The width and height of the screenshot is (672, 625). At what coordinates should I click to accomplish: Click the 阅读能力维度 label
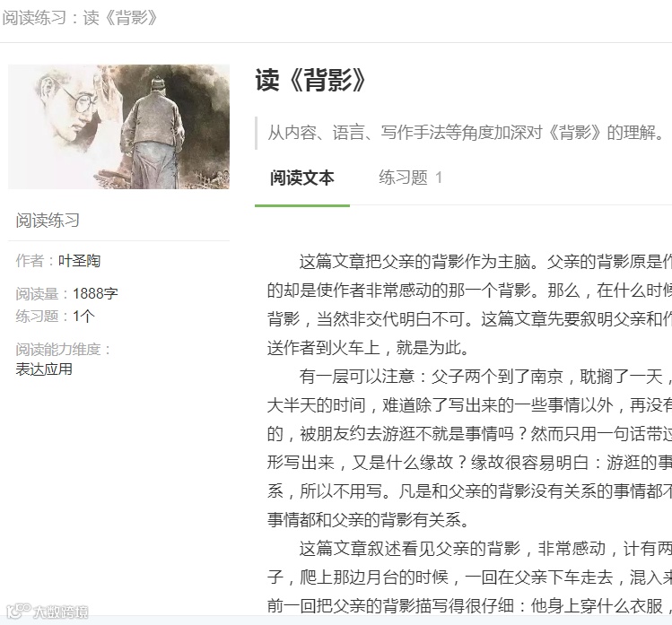[63, 349]
